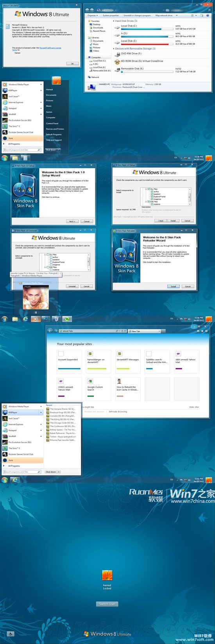This screenshot has width=215, height=644.
Task: Click Next in Skin Pack Setup Wizard
Action: [72, 221]
